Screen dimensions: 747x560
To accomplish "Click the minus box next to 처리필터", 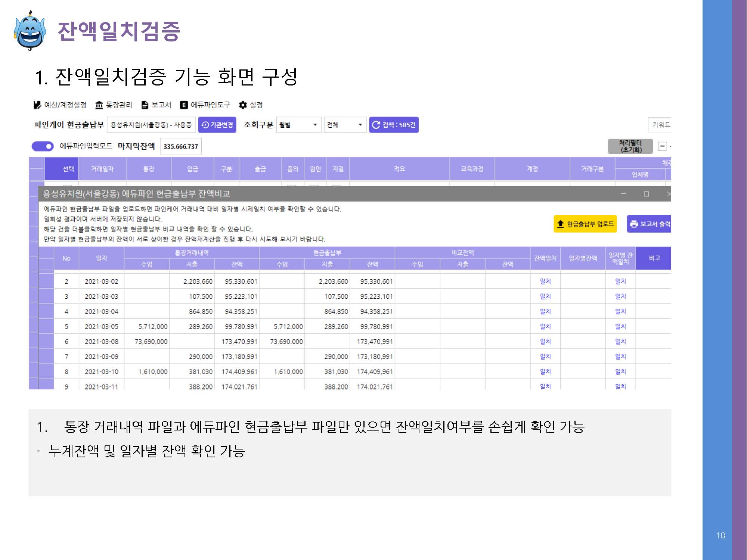I will point(662,146).
